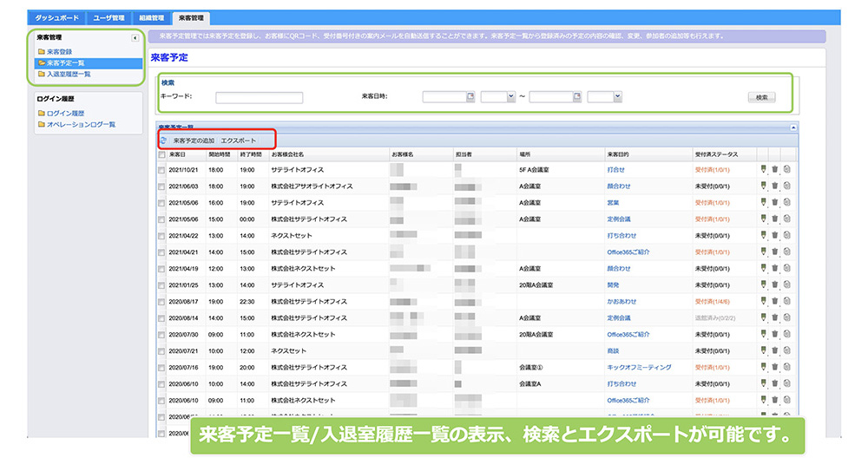Check the 2020/07/16 row checkbox
The width and height of the screenshot is (868, 471).
pyautogui.click(x=161, y=368)
